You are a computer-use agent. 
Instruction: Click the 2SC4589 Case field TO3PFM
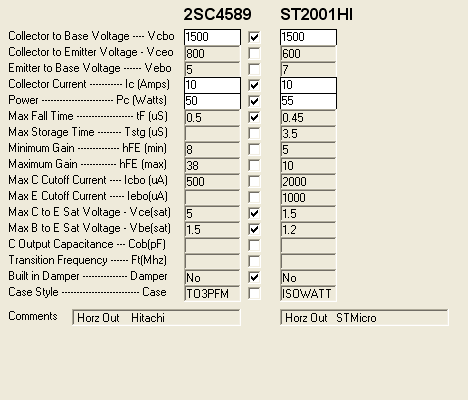pyautogui.click(x=212, y=293)
